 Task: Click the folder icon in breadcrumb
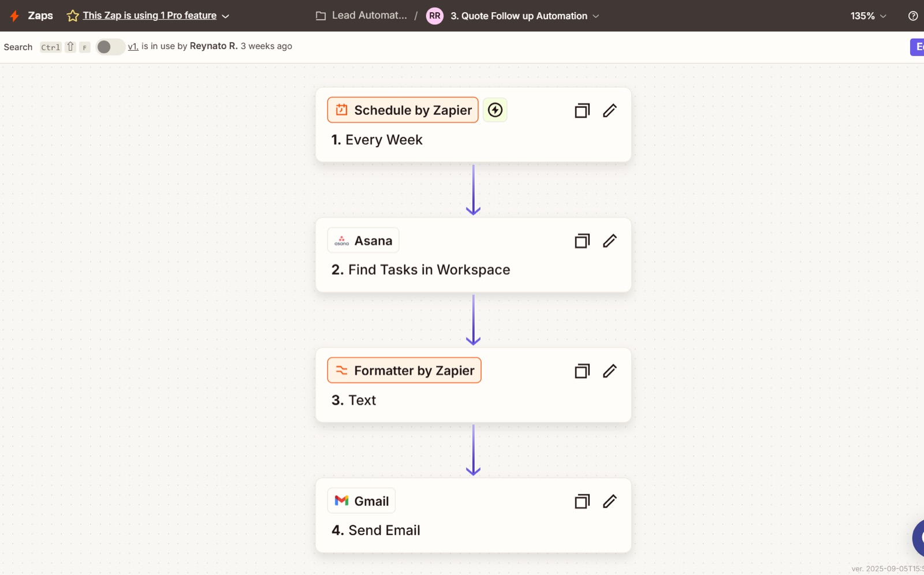pyautogui.click(x=321, y=16)
